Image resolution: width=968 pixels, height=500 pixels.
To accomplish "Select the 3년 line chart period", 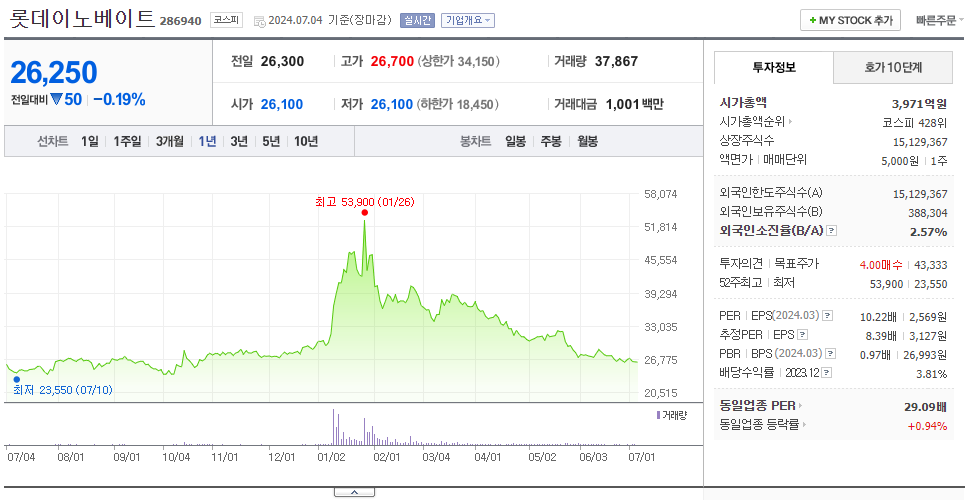I will click(239, 141).
